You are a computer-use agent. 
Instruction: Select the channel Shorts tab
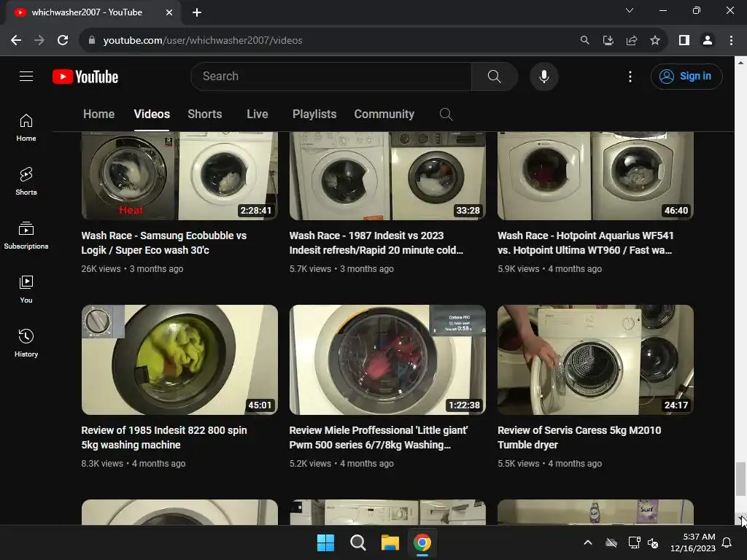point(205,114)
